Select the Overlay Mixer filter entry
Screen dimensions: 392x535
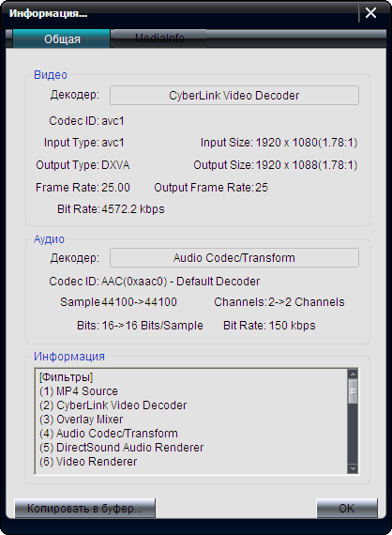[x=82, y=419]
